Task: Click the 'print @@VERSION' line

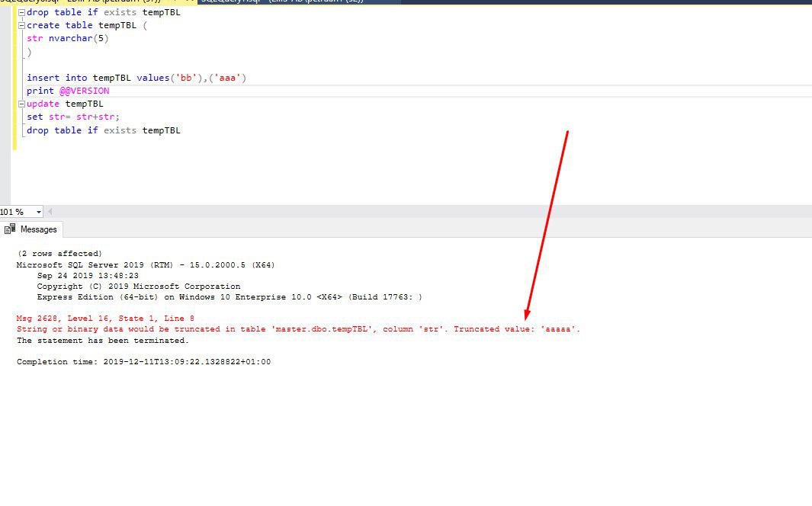Action: coord(68,91)
